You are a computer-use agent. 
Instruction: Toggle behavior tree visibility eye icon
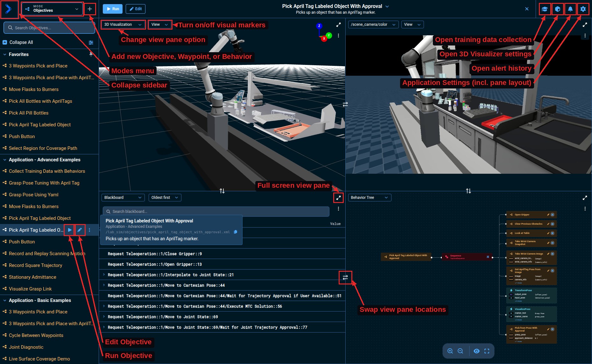(x=476, y=351)
